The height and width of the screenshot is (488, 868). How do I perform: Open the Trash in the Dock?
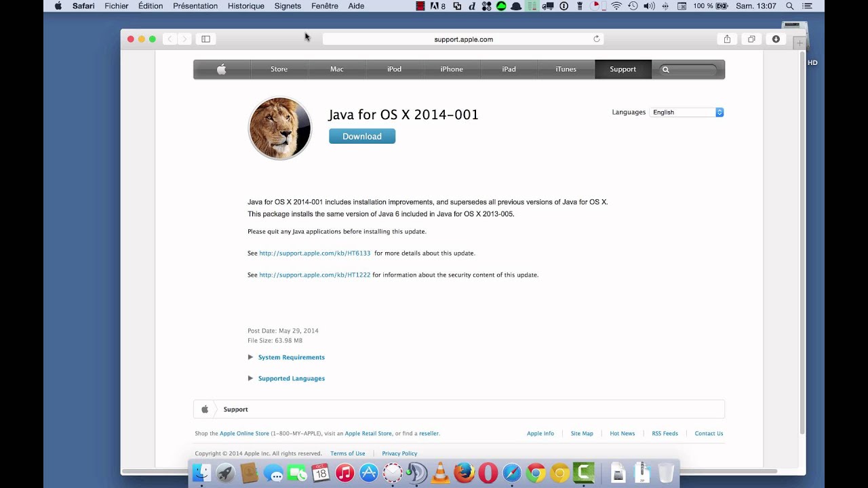[666, 472]
